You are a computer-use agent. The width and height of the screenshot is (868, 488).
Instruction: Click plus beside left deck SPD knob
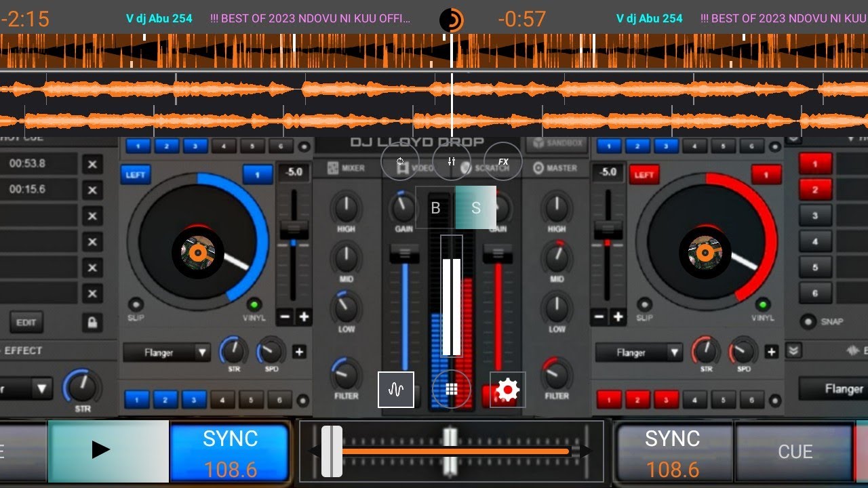pyautogui.click(x=299, y=352)
